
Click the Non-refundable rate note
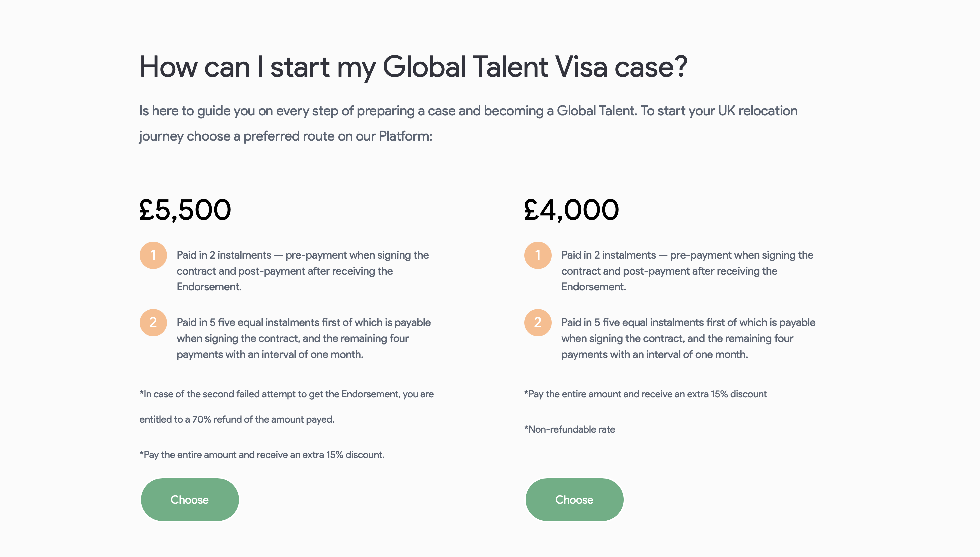click(x=569, y=430)
